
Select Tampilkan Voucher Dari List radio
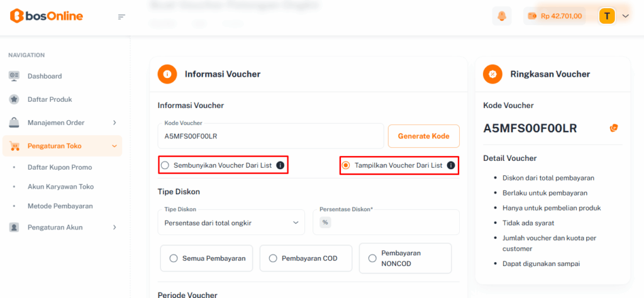(x=346, y=166)
